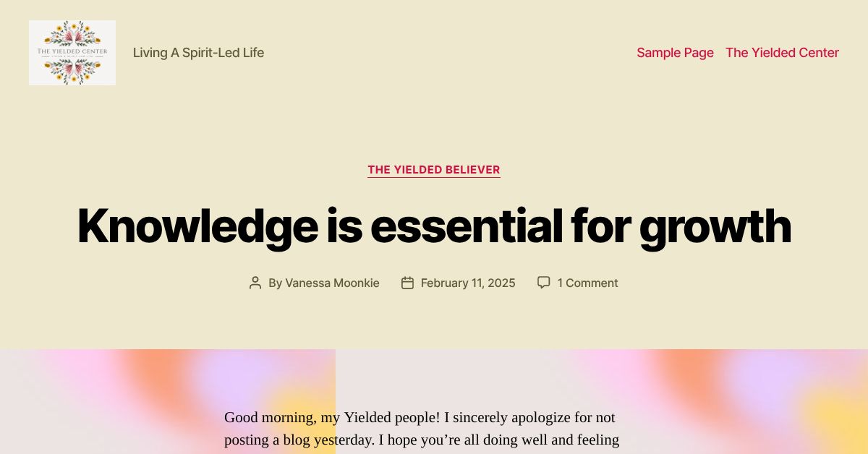868x454 pixels.
Task: Open The Yielded Center navigation item
Action: 782,53
